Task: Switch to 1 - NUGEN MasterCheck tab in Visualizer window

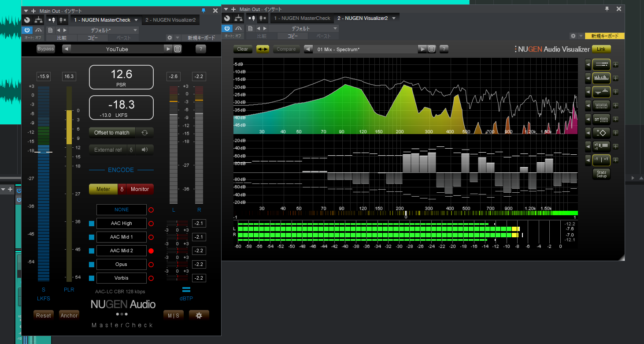Action: click(302, 18)
